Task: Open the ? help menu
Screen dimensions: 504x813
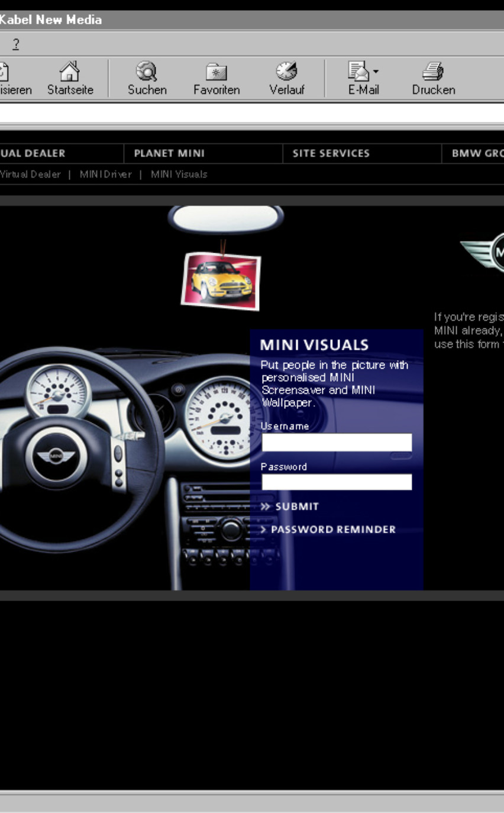Action: pos(16,44)
